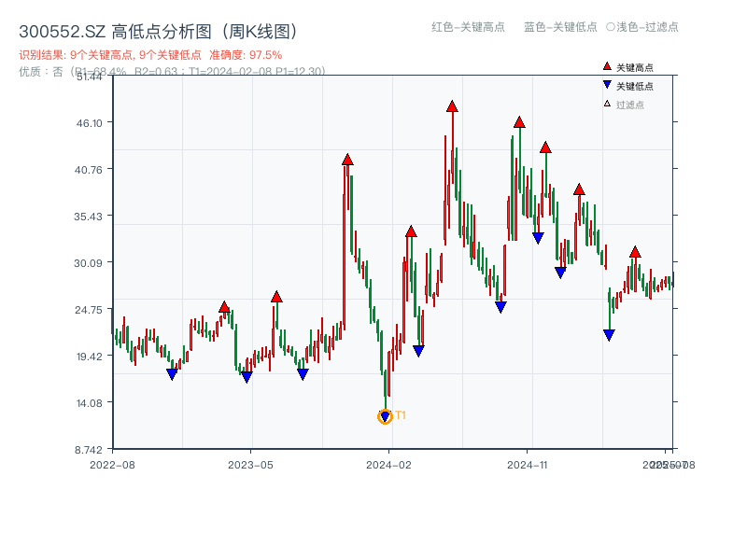This screenshot has width=747, height=560.
Task: Select the red 关键高点 triangle icon in the legend box
Action: tap(607, 66)
